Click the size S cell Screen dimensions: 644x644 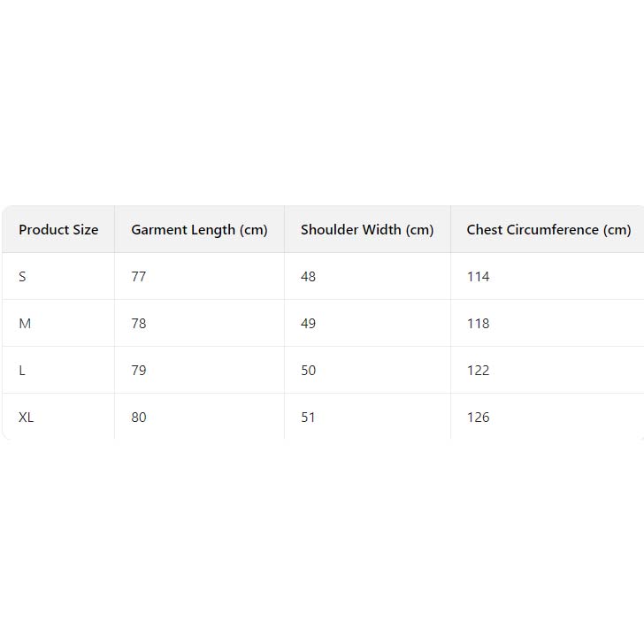[22, 277]
